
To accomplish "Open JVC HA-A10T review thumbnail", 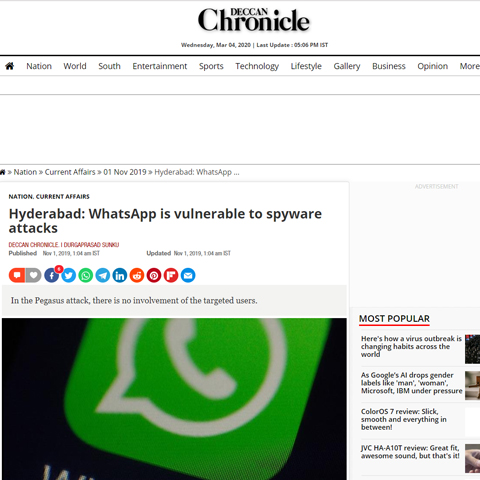I will 472,458.
